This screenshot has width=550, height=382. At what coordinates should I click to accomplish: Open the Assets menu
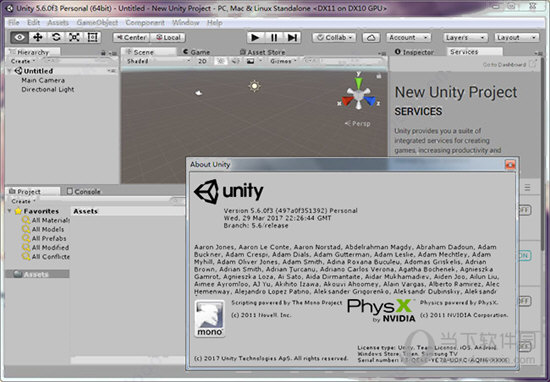(x=58, y=23)
